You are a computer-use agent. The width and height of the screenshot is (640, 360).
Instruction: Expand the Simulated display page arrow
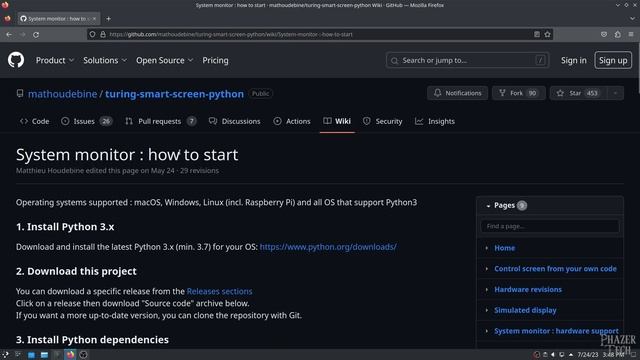(487, 310)
